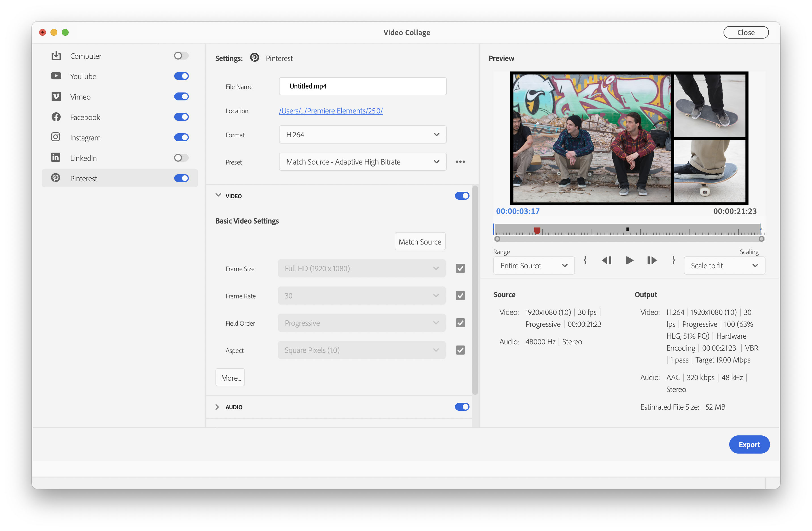
Task: Collapse the VIDEO settings section
Action: [218, 195]
